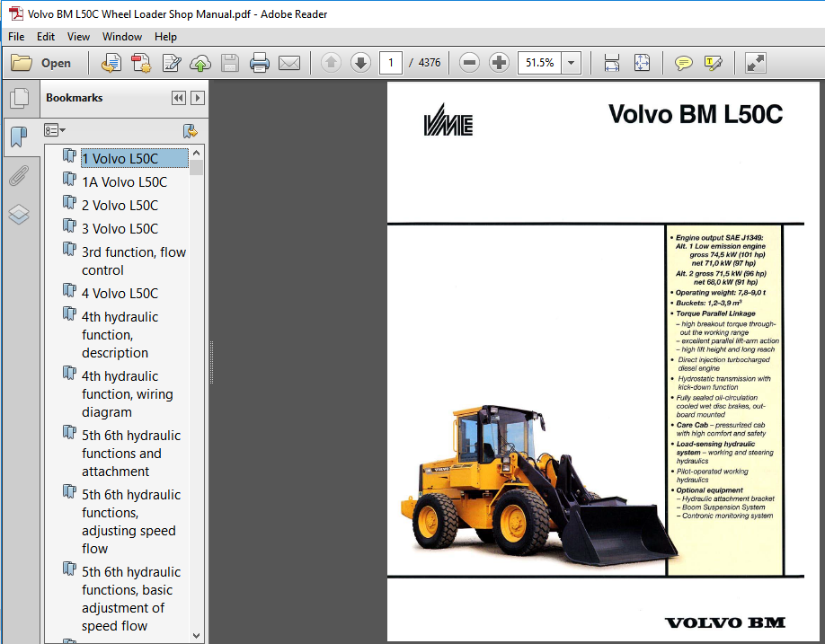Click the VME logo on the page
The image size is (825, 644).
tap(448, 119)
